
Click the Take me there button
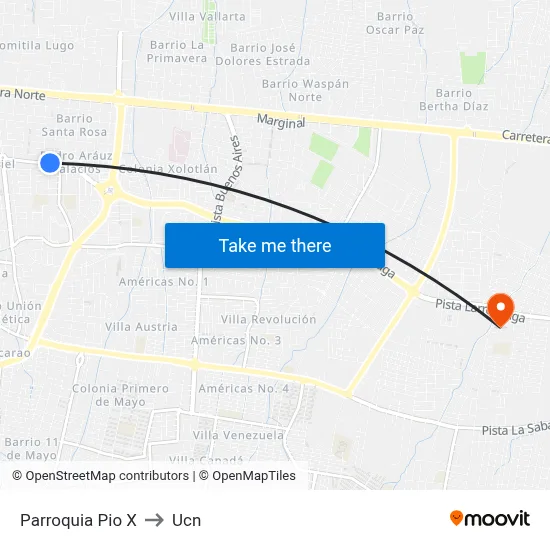pos(275,246)
